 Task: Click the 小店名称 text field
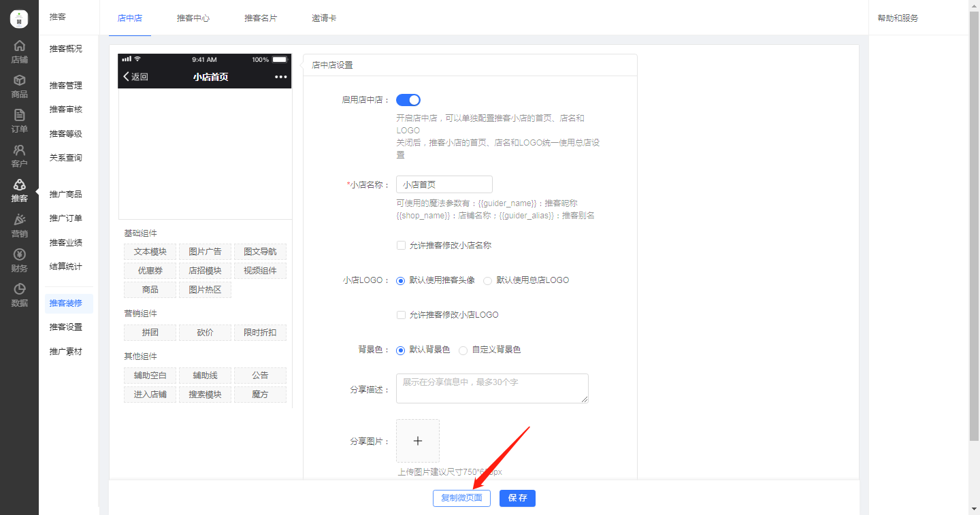444,184
